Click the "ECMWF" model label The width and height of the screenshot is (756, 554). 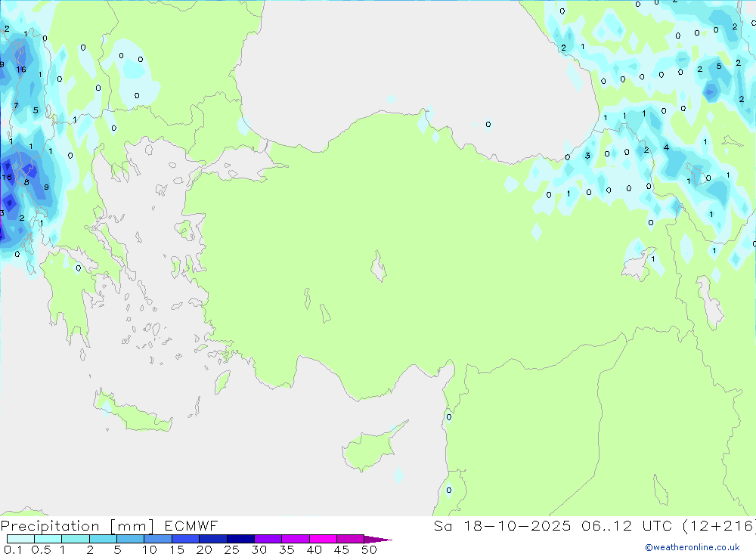tap(191, 525)
